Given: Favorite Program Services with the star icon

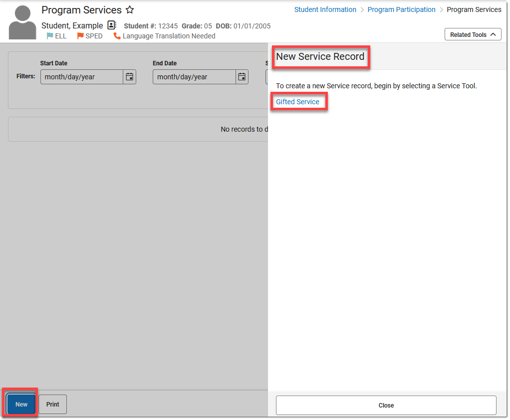Looking at the screenshot, I should (x=130, y=10).
